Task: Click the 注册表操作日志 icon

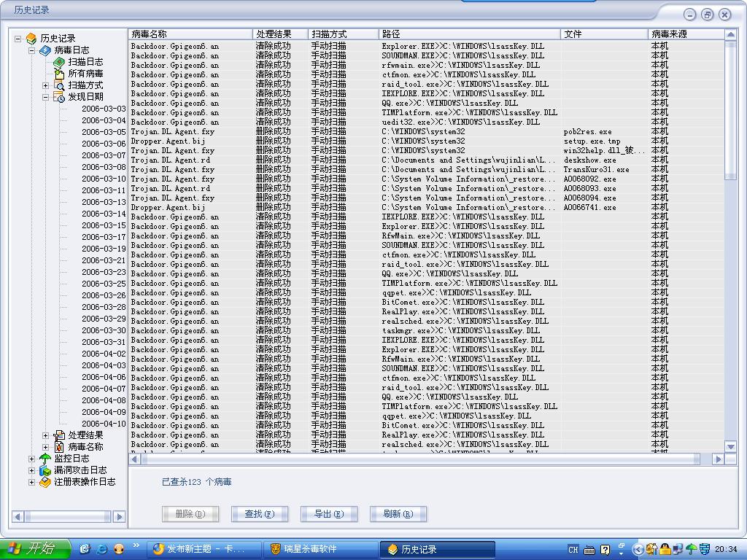Action: pos(45,482)
